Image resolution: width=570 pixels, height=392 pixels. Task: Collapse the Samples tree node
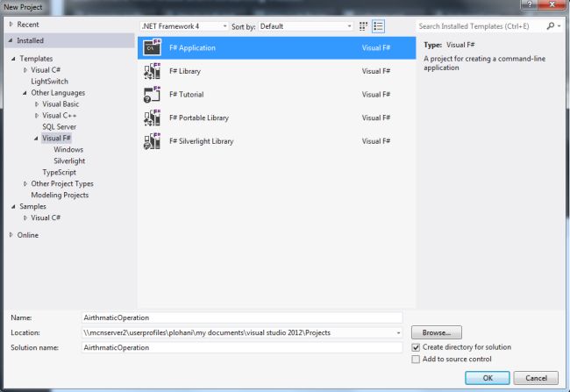click(13, 207)
